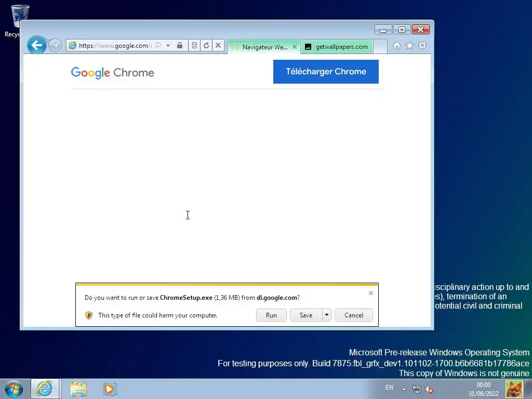Refresh the page with the reload icon
532x399 pixels.
206,46
